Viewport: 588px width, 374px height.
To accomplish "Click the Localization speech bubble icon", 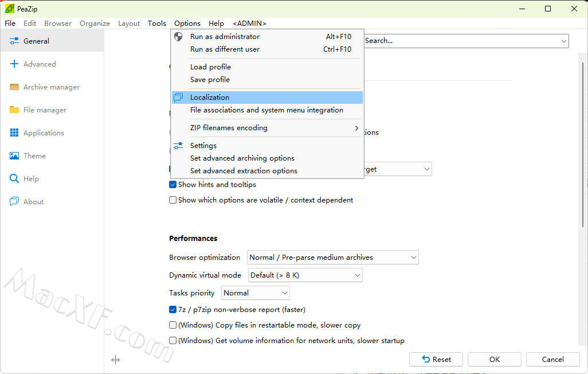I will (x=178, y=98).
